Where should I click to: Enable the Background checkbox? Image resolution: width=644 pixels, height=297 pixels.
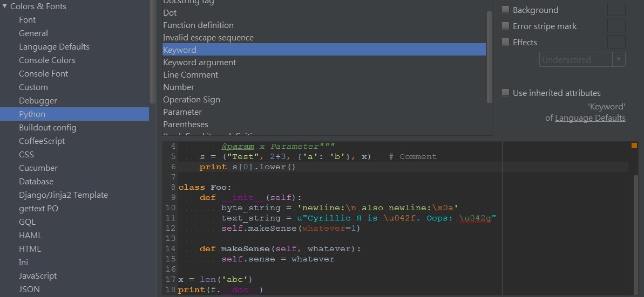[x=506, y=10]
